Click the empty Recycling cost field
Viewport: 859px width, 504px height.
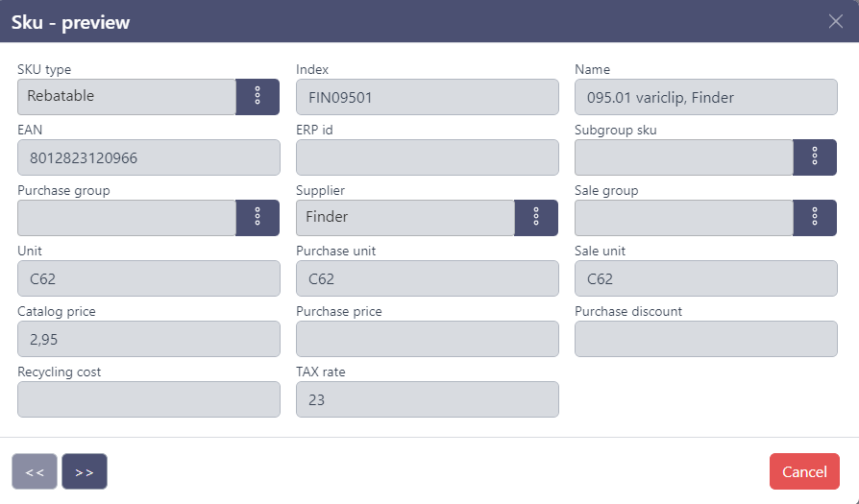tap(149, 399)
